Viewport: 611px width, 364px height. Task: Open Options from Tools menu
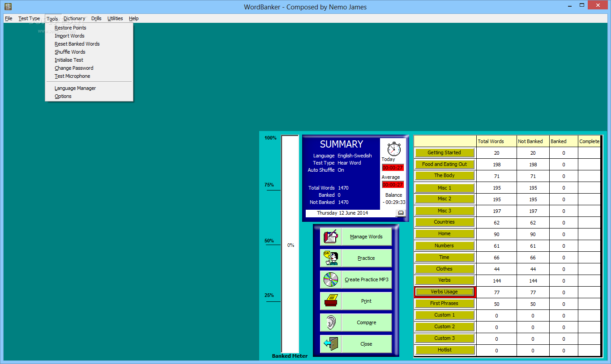(89, 96)
